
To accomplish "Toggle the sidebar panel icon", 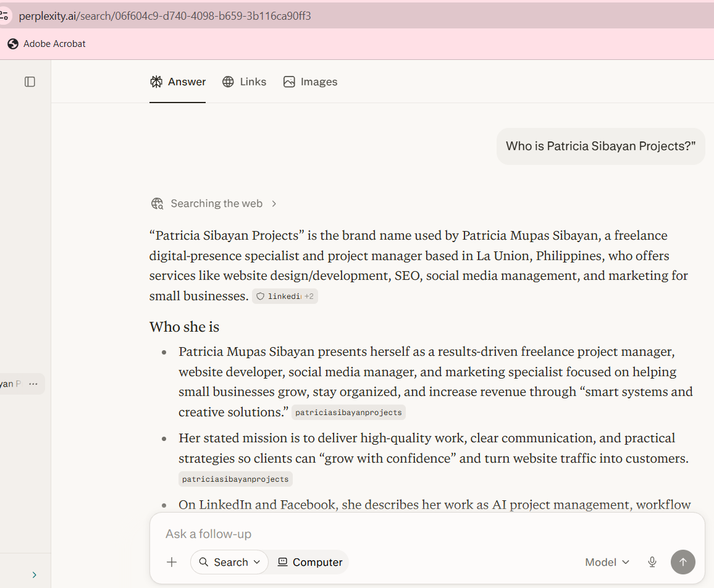I will coord(30,82).
